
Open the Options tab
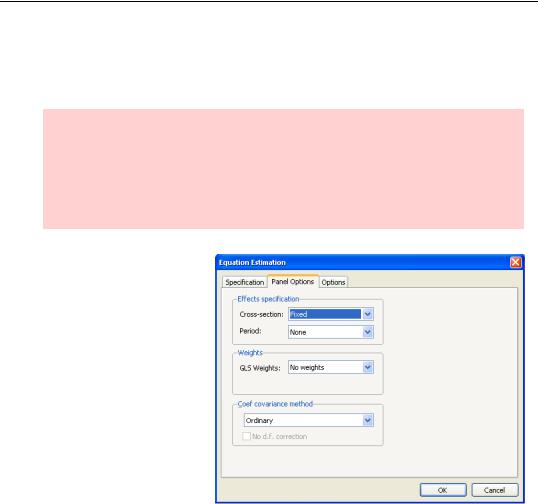[x=333, y=282]
